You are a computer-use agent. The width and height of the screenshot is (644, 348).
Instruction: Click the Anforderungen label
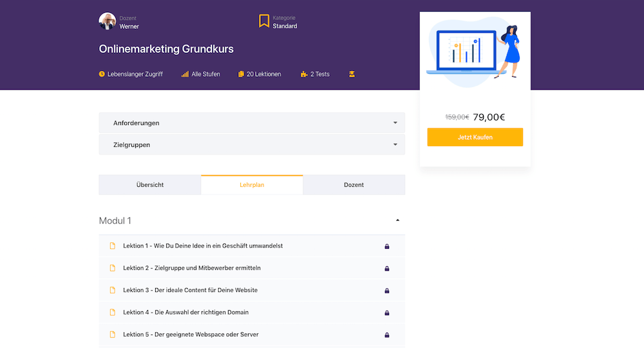coord(137,123)
